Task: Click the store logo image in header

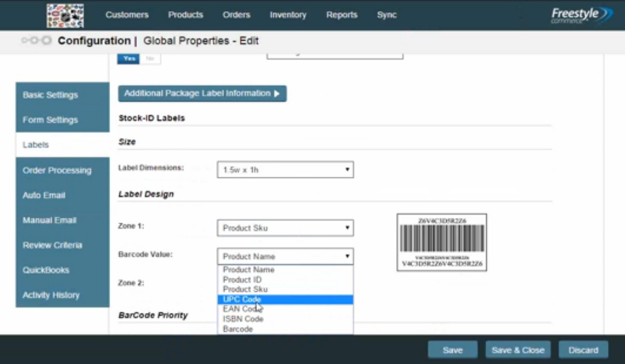Action: [x=65, y=16]
